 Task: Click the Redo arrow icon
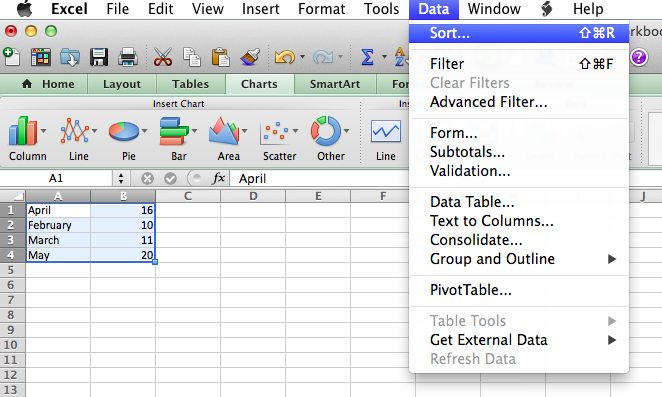coord(323,57)
